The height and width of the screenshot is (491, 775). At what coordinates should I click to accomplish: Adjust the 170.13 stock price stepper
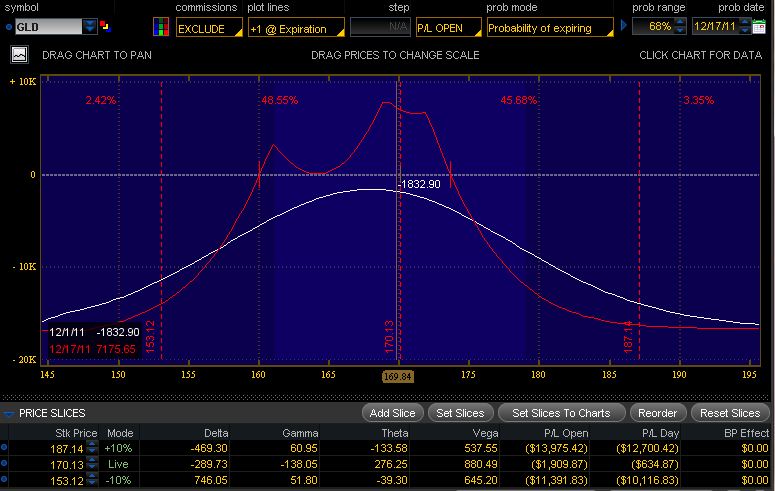click(x=92, y=464)
